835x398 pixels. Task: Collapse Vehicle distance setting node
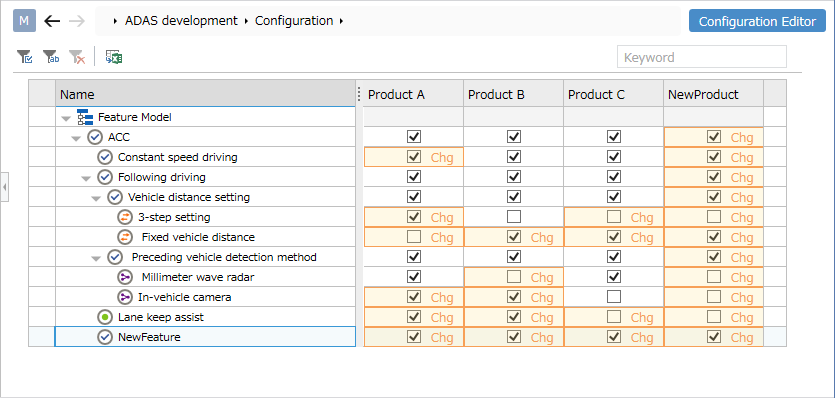(96, 198)
